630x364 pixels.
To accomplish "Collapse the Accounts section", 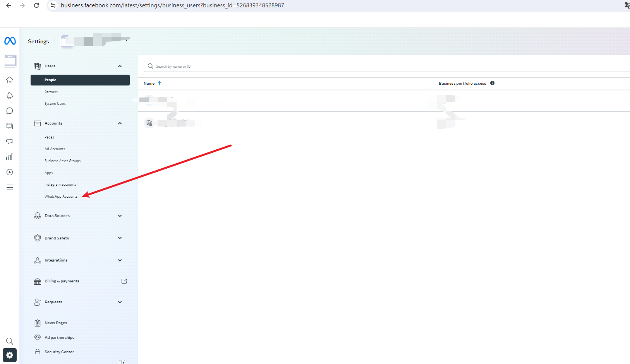I will (120, 123).
